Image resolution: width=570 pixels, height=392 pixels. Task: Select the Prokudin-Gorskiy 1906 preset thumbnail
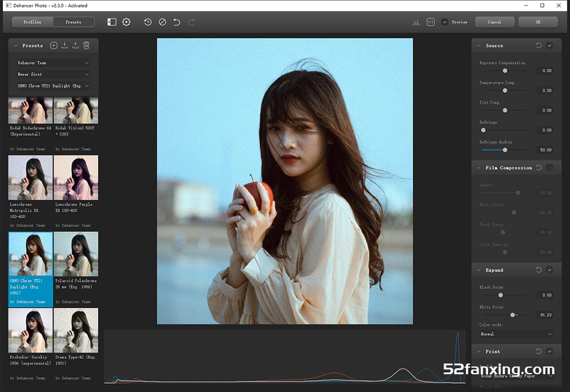pos(30,330)
